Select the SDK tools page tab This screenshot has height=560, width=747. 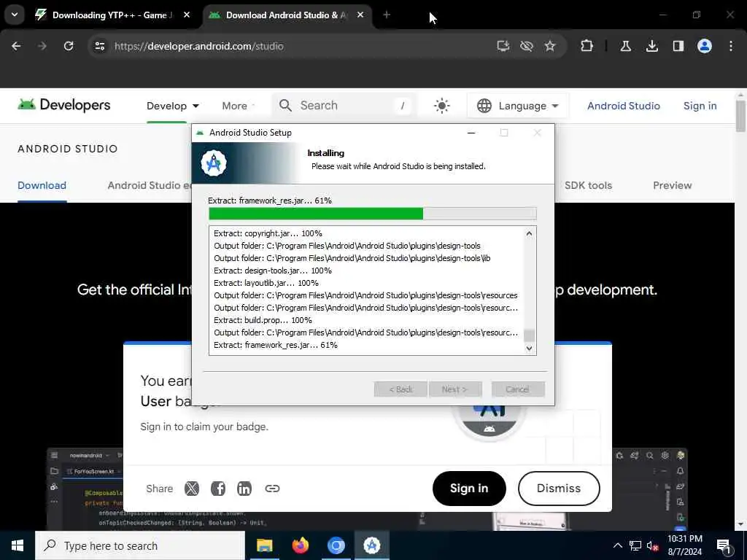pos(588,185)
